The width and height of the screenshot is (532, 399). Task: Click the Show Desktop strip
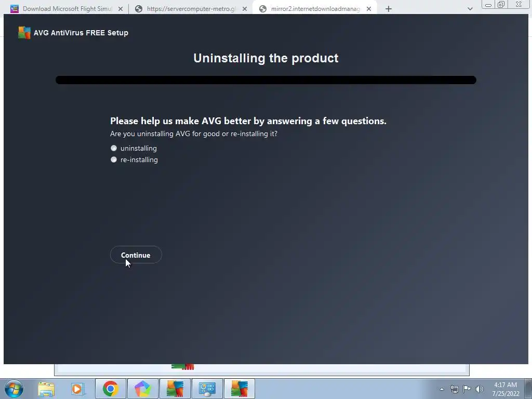coord(528,389)
